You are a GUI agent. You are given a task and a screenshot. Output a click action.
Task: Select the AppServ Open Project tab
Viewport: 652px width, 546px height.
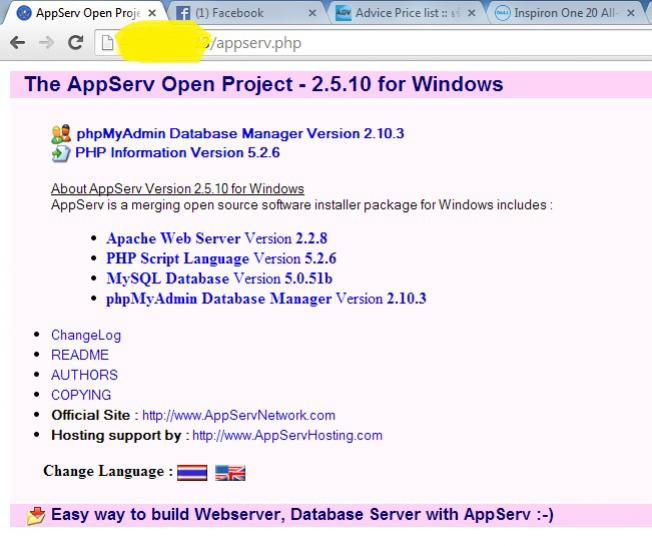(88, 13)
